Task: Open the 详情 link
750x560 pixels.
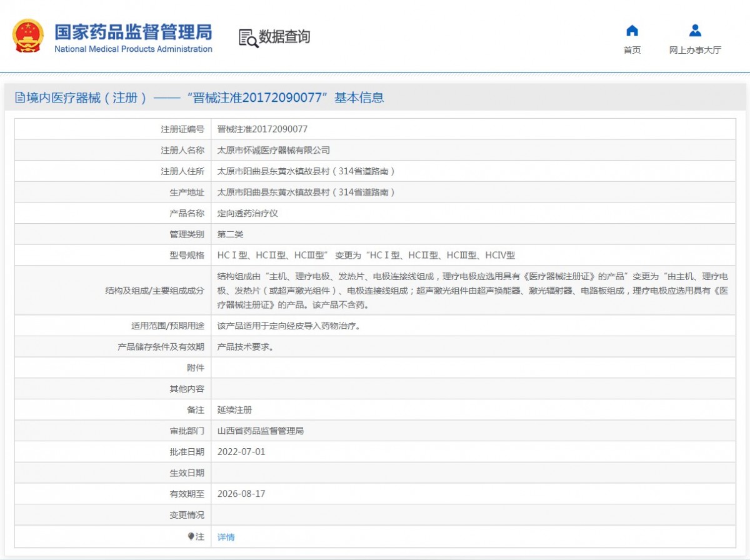Action: (226, 537)
